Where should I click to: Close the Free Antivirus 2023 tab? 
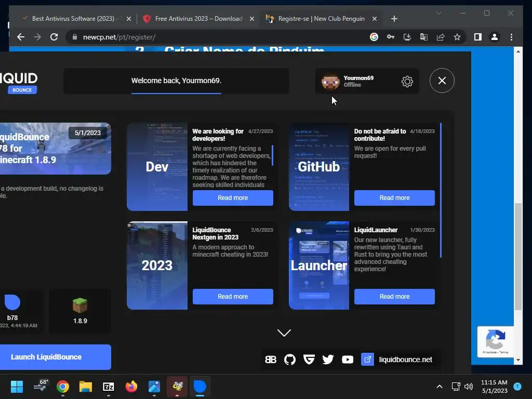tap(252, 19)
